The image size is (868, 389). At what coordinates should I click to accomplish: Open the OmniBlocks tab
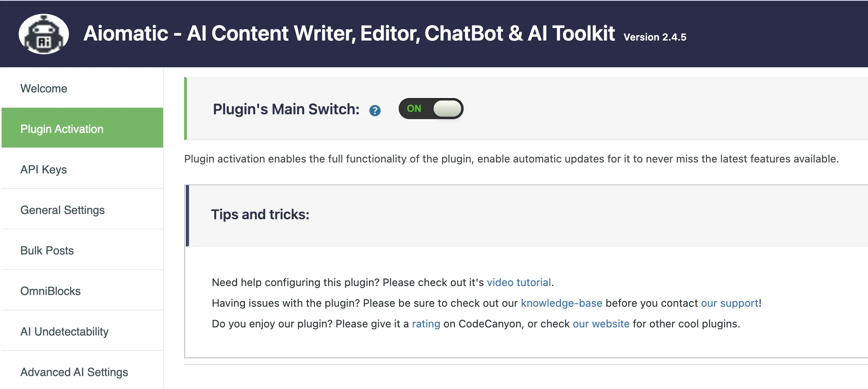point(82,291)
